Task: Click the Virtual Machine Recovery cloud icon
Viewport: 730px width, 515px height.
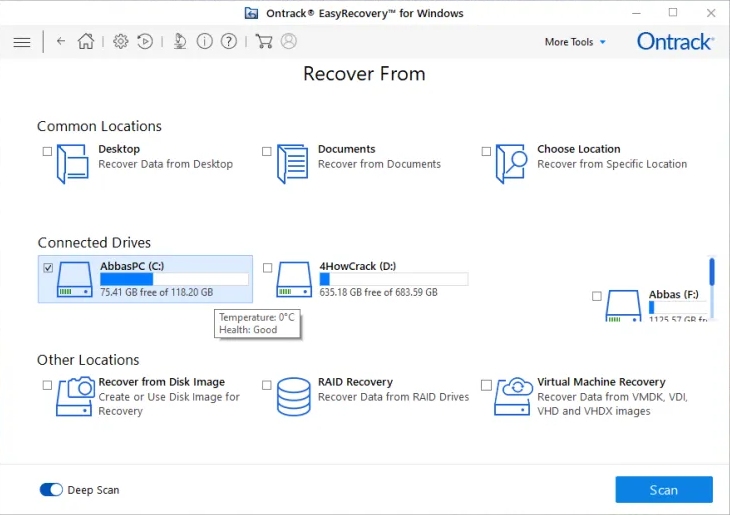Action: click(514, 397)
